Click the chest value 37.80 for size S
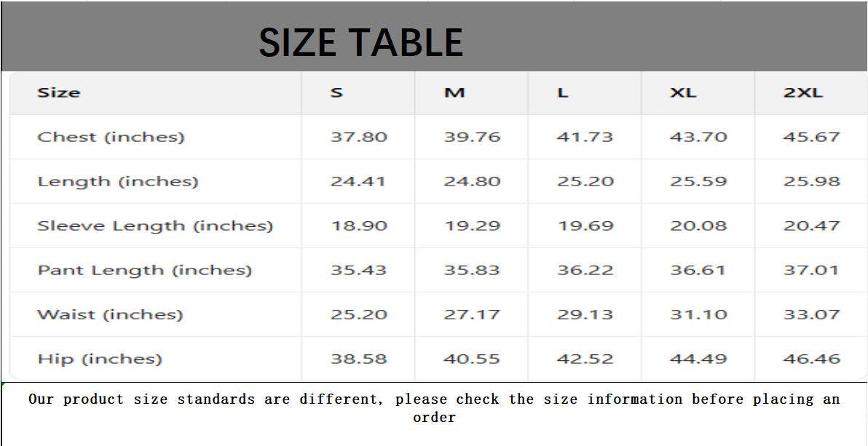Viewport: 868px width, 446px height. 359,137
